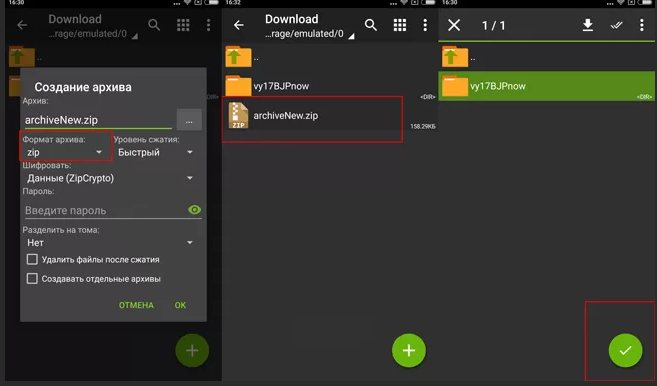This screenshot has width=657, height=386.
Task: Open parent folder icon in middle screen
Action: click(x=238, y=57)
